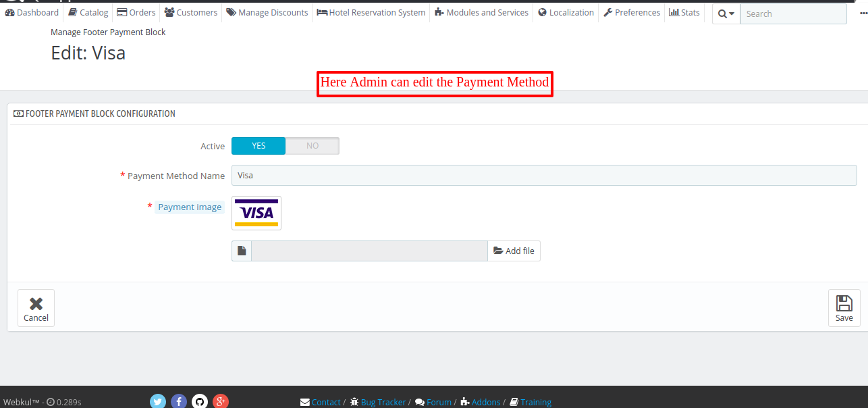The width and height of the screenshot is (868, 408).
Task: Open the GitHub footer icon
Action: [200, 402]
